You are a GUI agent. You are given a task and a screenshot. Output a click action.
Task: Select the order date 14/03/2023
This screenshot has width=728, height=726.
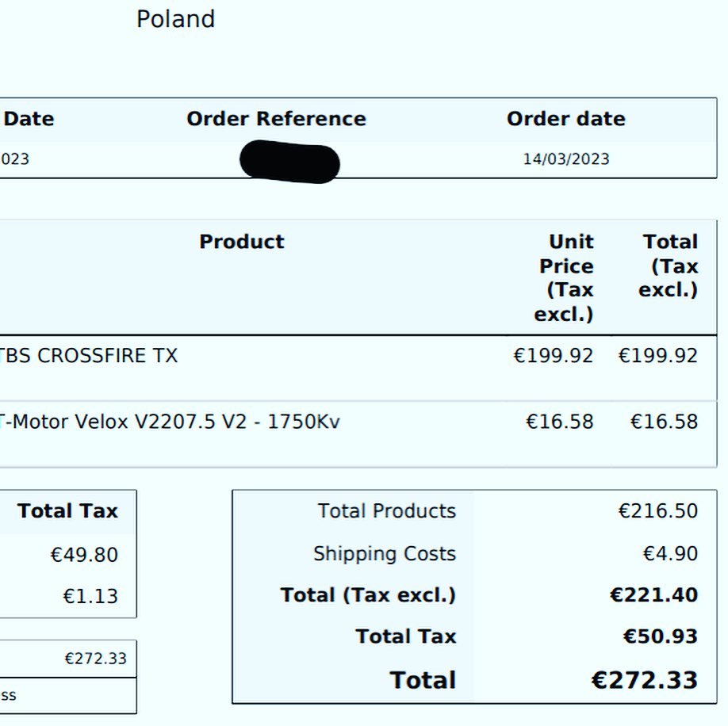point(566,159)
